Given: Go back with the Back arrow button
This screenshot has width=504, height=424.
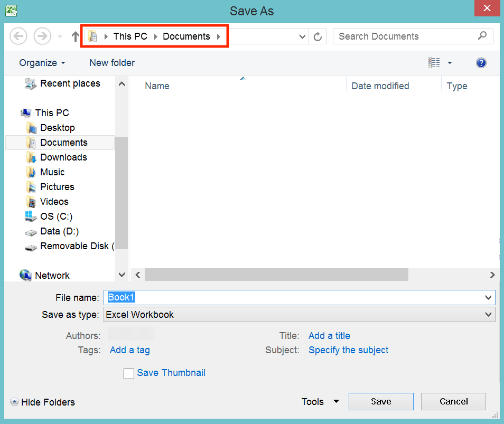Looking at the screenshot, I should click(x=18, y=36).
